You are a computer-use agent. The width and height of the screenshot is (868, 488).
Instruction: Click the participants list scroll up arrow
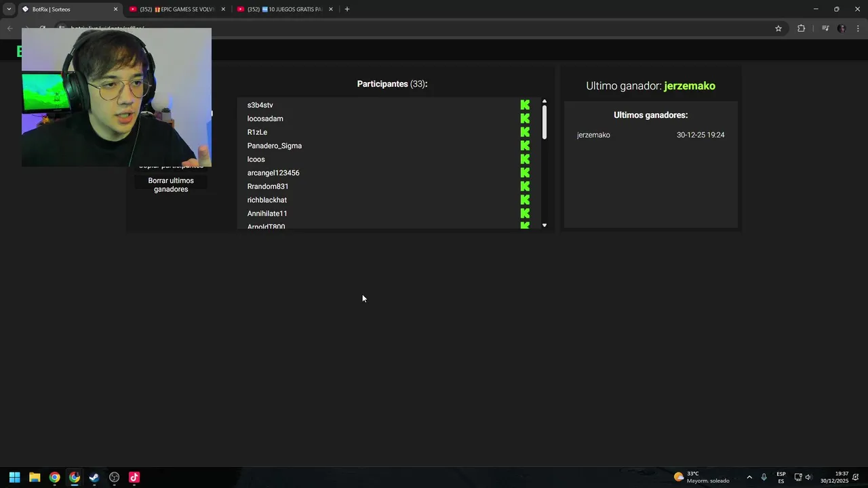[x=545, y=101]
